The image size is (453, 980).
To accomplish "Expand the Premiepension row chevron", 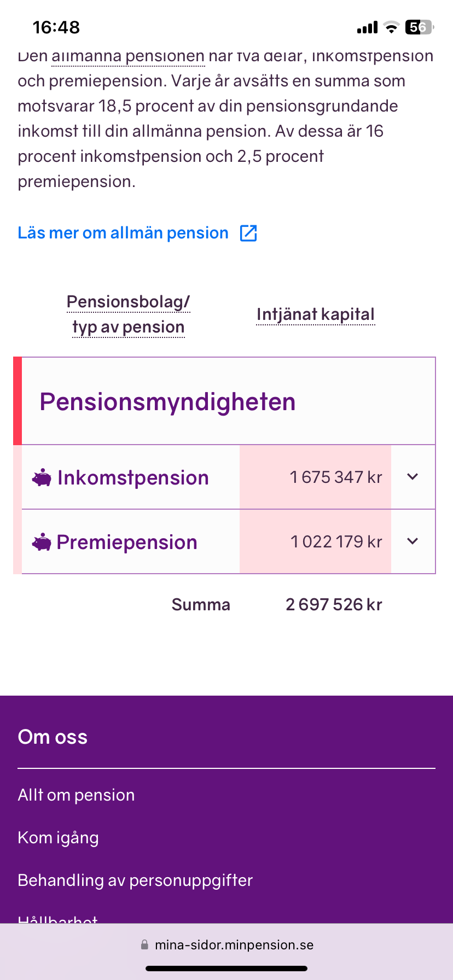I will tap(413, 541).
